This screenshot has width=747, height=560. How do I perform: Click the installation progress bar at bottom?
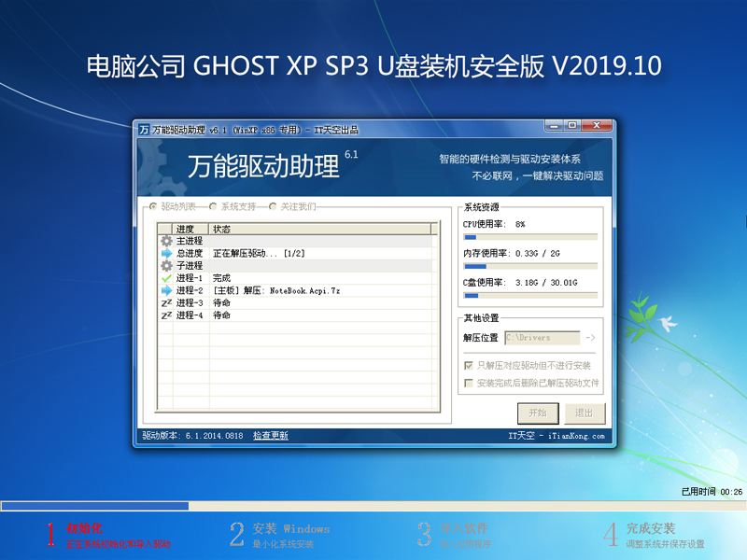[x=373, y=506]
